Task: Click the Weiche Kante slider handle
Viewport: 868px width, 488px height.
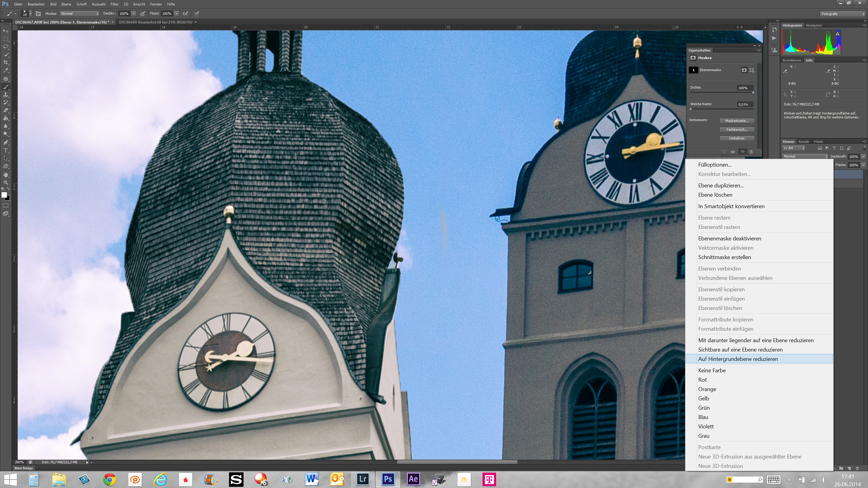Action: [690, 109]
